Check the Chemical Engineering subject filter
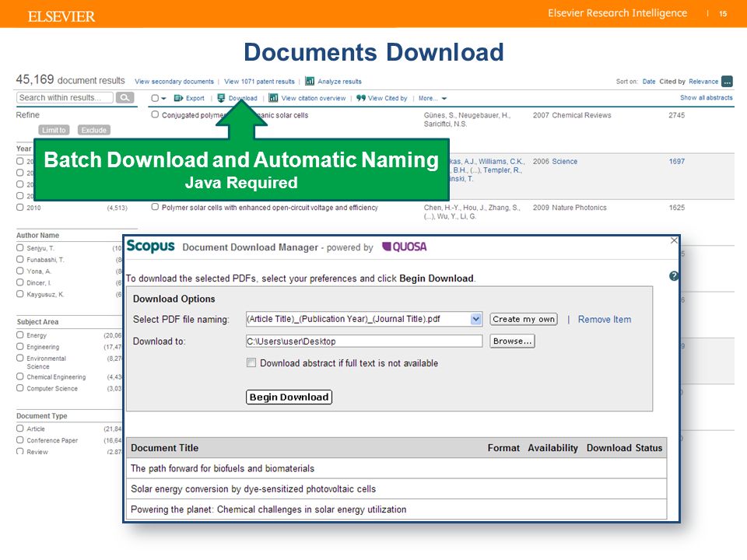Image resolution: width=747 pixels, height=560 pixels. pos(20,376)
